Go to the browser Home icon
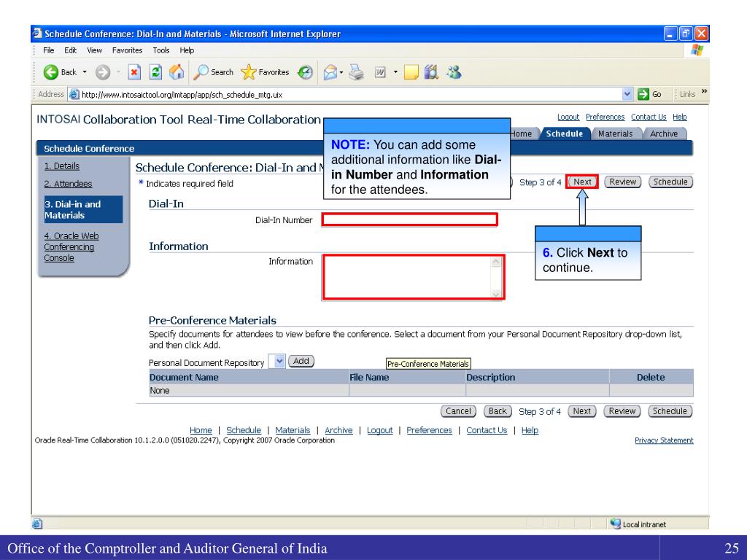The image size is (747, 560). click(177, 72)
